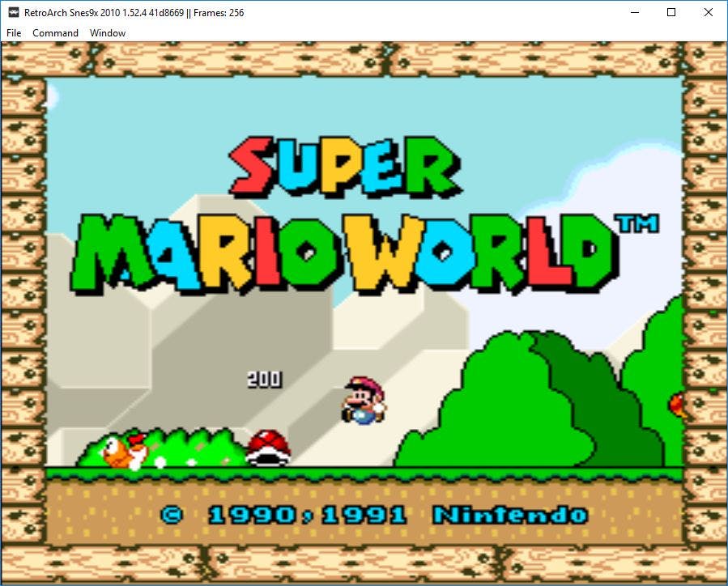
Task: Minimize the RetroArch window
Action: 635,12
